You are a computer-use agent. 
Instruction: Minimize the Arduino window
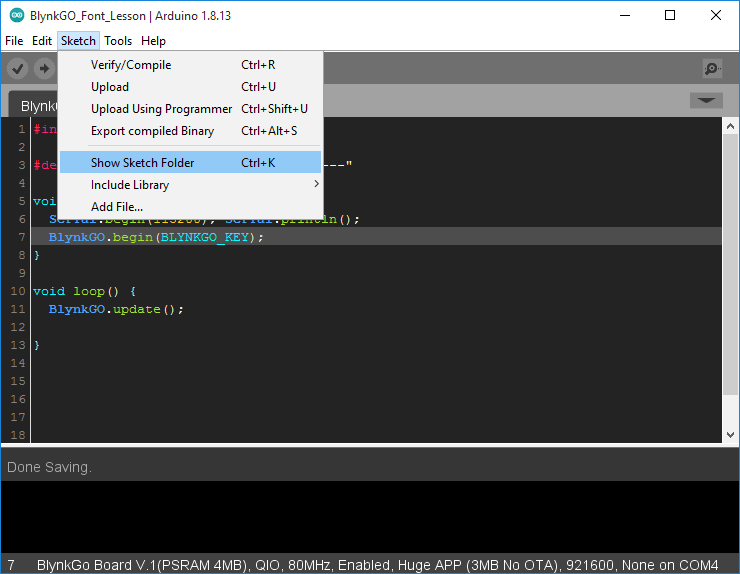click(625, 16)
